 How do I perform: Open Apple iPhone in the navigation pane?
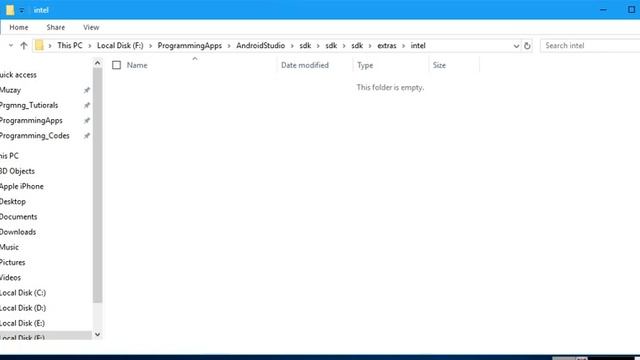22,186
